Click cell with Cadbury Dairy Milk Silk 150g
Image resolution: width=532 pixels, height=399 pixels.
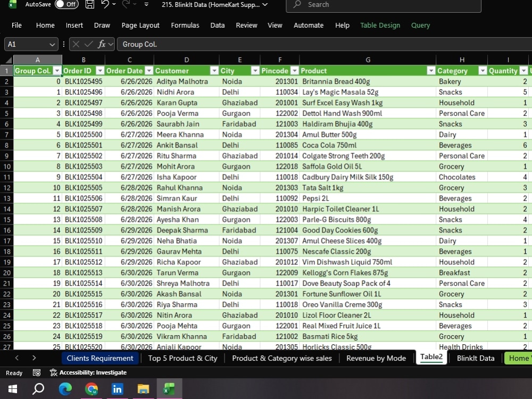pyautogui.click(x=368, y=177)
